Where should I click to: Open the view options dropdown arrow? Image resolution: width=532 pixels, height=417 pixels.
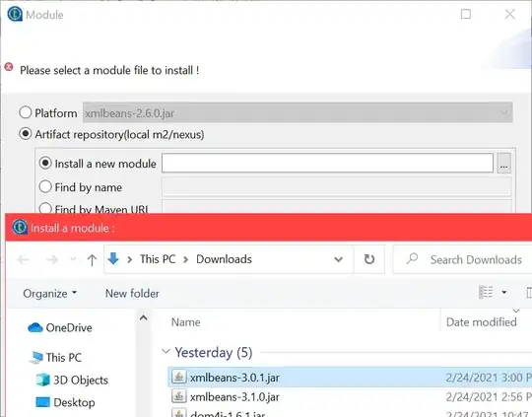[504, 292]
